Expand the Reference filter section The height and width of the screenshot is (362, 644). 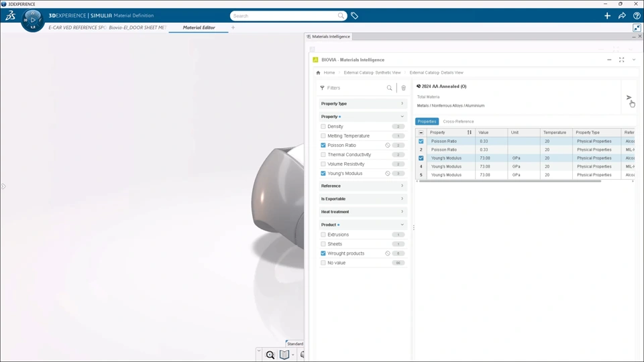(363, 186)
